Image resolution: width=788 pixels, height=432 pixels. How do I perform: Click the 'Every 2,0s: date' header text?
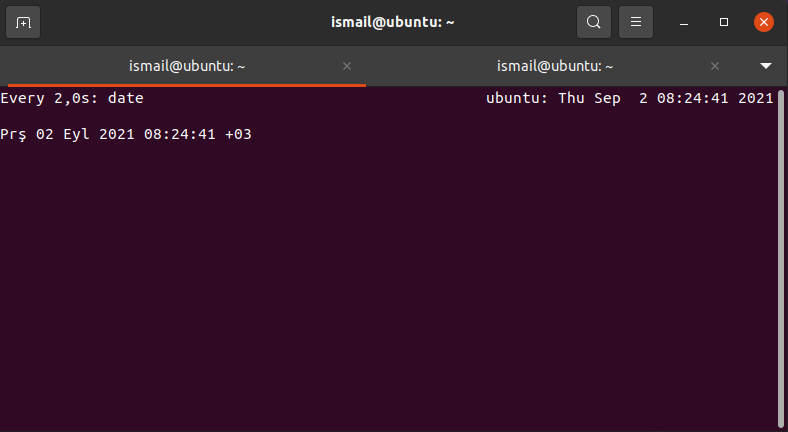(x=72, y=98)
